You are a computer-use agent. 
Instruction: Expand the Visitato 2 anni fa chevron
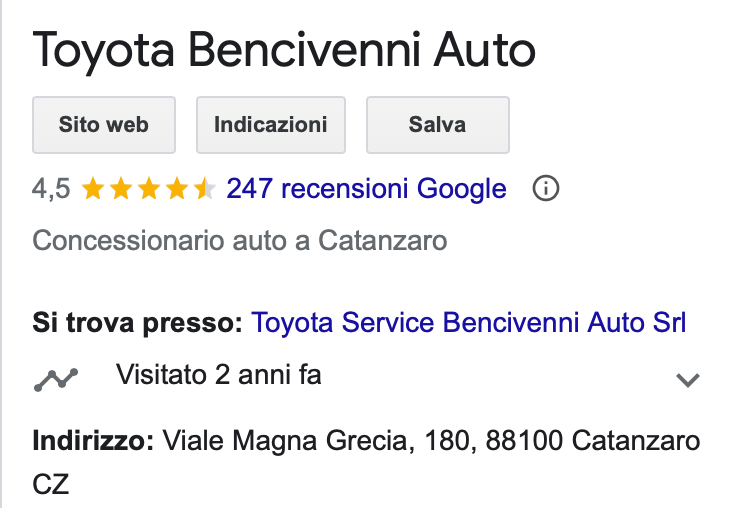687,379
